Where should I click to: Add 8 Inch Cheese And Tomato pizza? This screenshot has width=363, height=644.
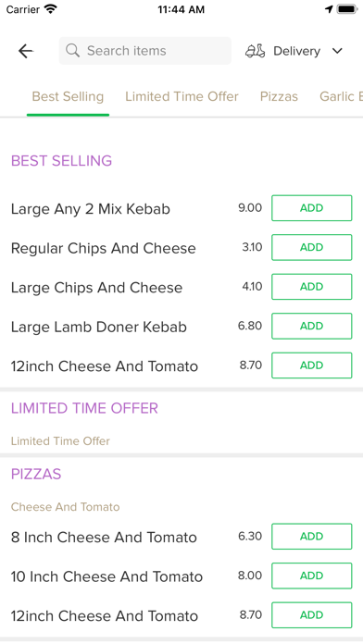pos(312,537)
